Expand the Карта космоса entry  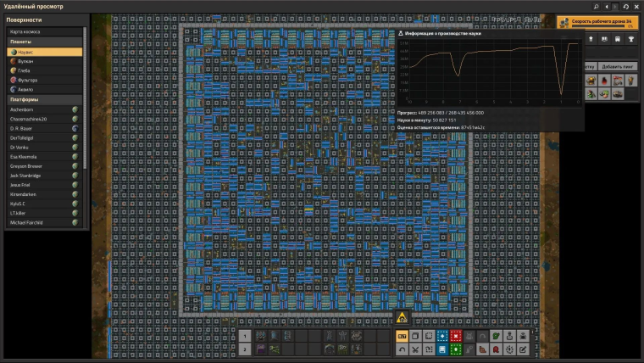[x=45, y=31]
